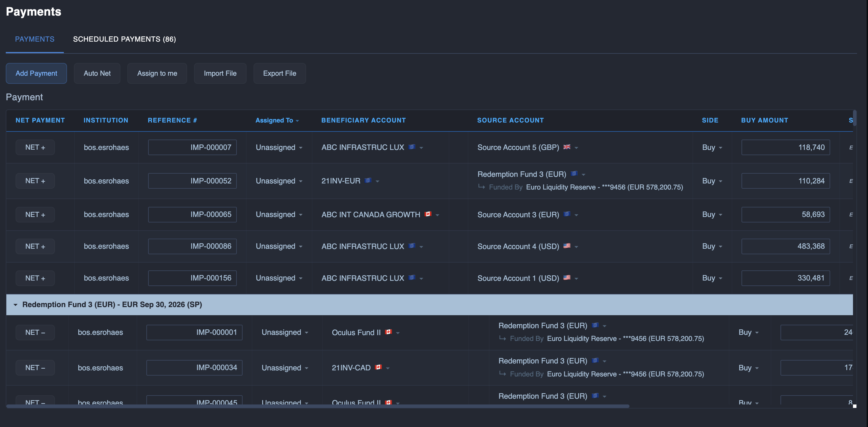Edit the IMP-000065 reference field
Viewport: 868px width, 427px height.
coord(192,215)
